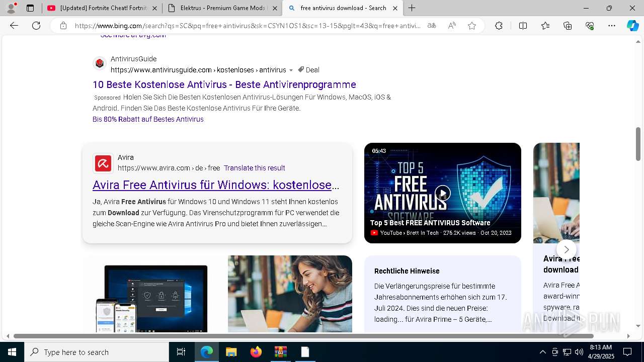Open the browser profile icon

[11, 8]
